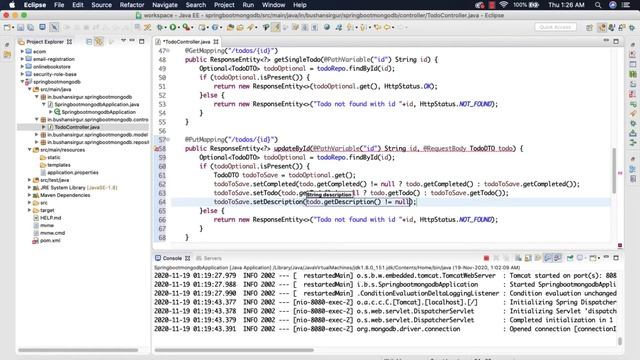Select the TodoController.java editor tab
The image size is (640, 360).
click(187, 42)
